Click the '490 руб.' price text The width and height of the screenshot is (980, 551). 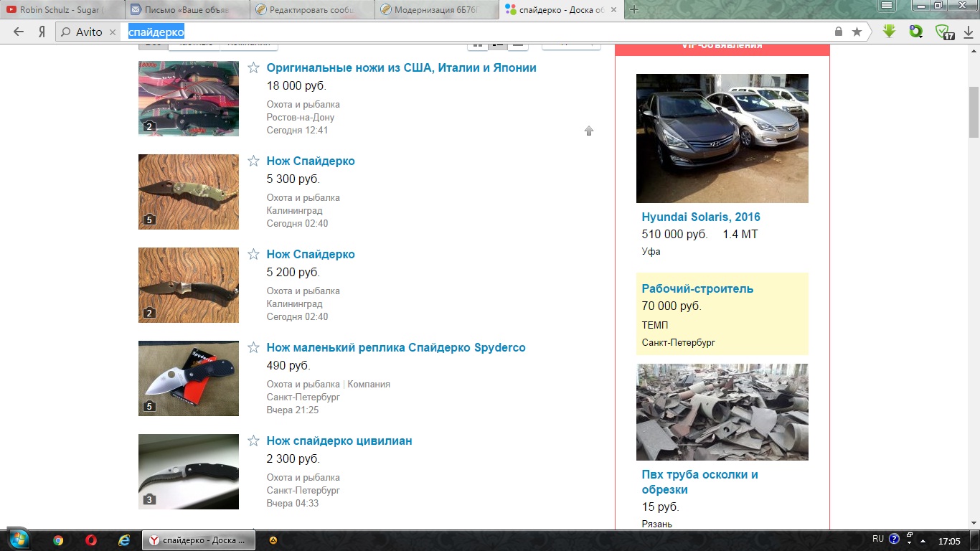click(x=288, y=366)
